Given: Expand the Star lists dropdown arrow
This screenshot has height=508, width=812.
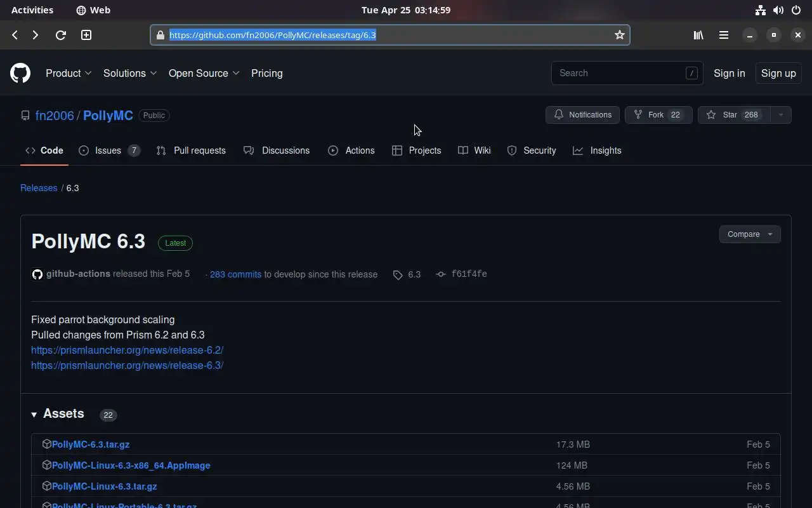Looking at the screenshot, I should point(781,115).
